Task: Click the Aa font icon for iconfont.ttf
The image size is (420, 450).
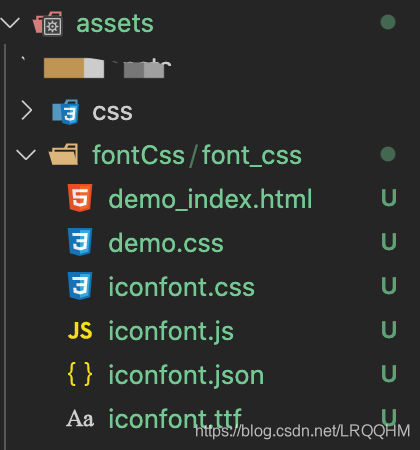Action: tap(80, 419)
